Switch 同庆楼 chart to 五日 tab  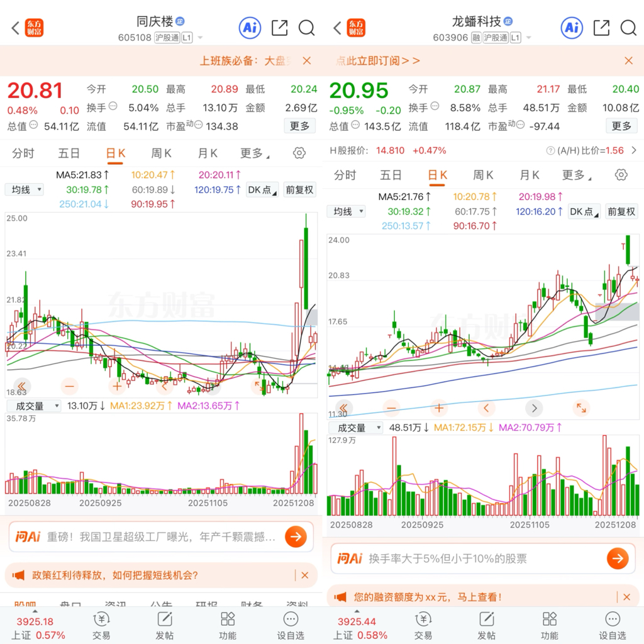pyautogui.click(x=69, y=153)
